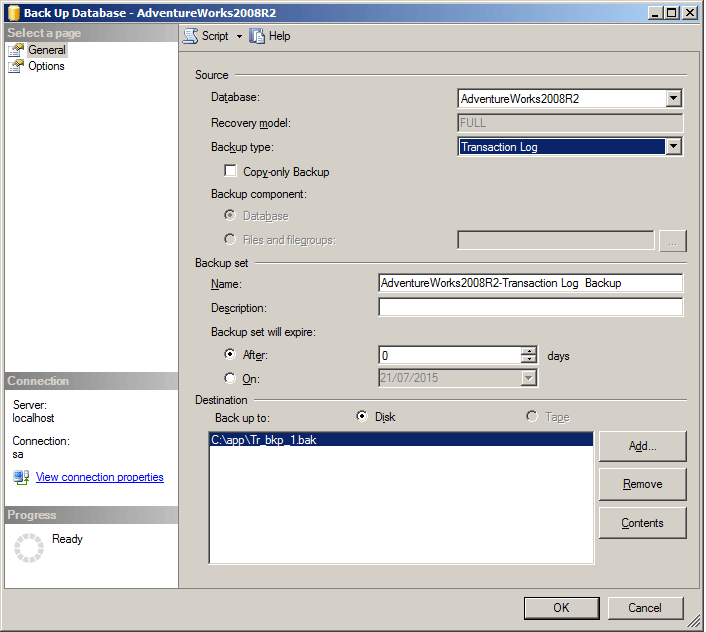706x632 pixels.
Task: Select the Files and filegroups radio
Action: pyautogui.click(x=230, y=239)
